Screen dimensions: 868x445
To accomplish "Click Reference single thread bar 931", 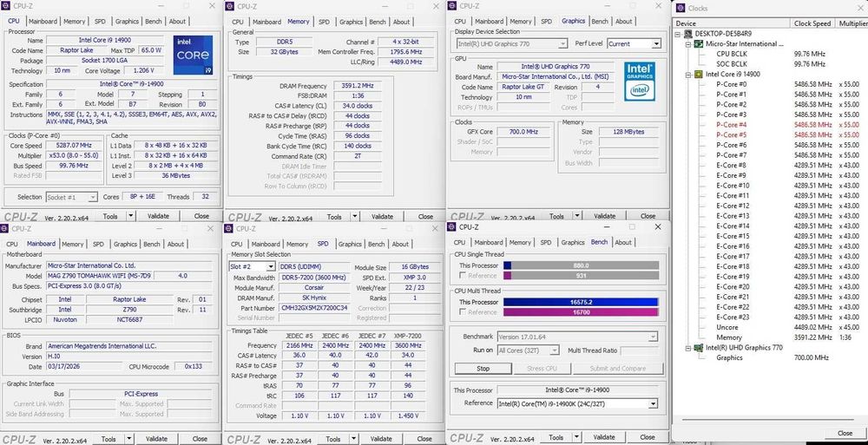I will 582,276.
